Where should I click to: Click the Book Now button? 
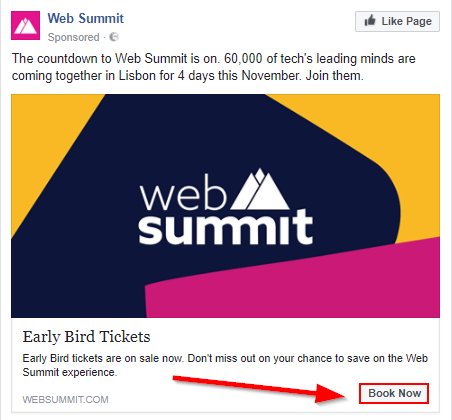(x=394, y=393)
